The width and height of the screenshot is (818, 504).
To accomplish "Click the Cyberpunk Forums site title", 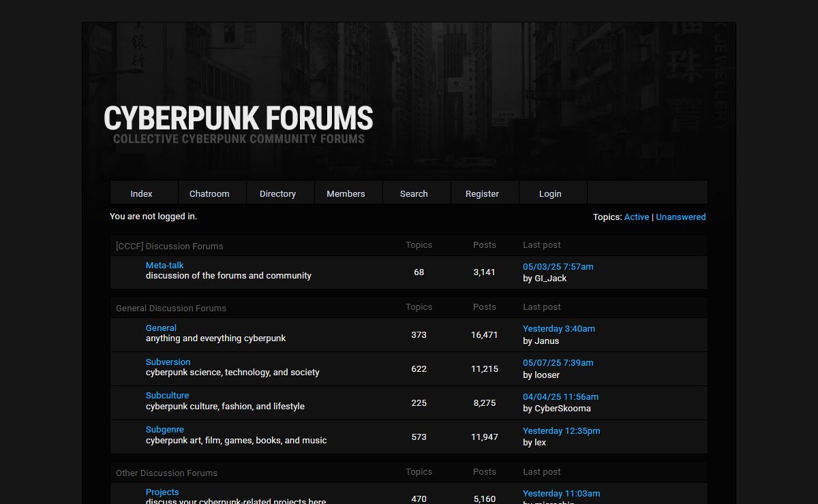I will coord(238,118).
